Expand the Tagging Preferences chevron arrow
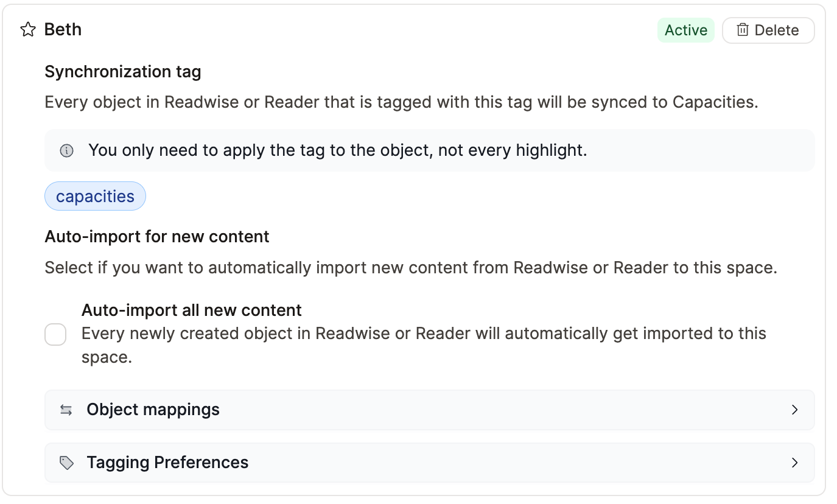 (794, 463)
